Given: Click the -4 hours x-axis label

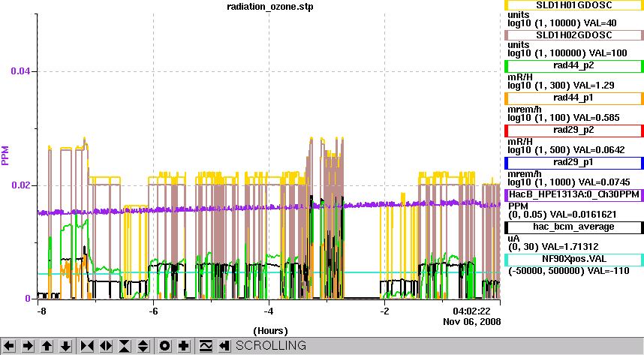Looking at the screenshot, I should click(269, 311).
